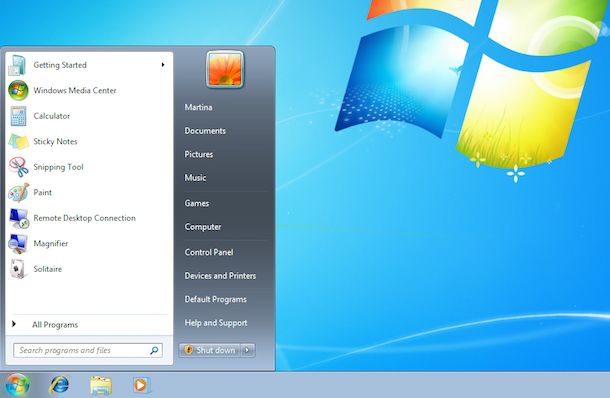Launch Windows Media Center from its icon
610x398 pixels.
click(18, 90)
